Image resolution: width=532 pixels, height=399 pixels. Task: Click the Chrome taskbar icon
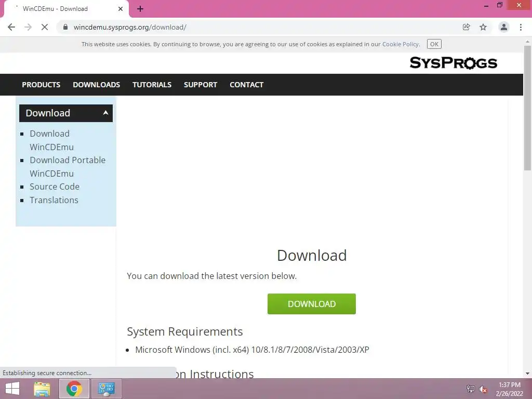74,389
